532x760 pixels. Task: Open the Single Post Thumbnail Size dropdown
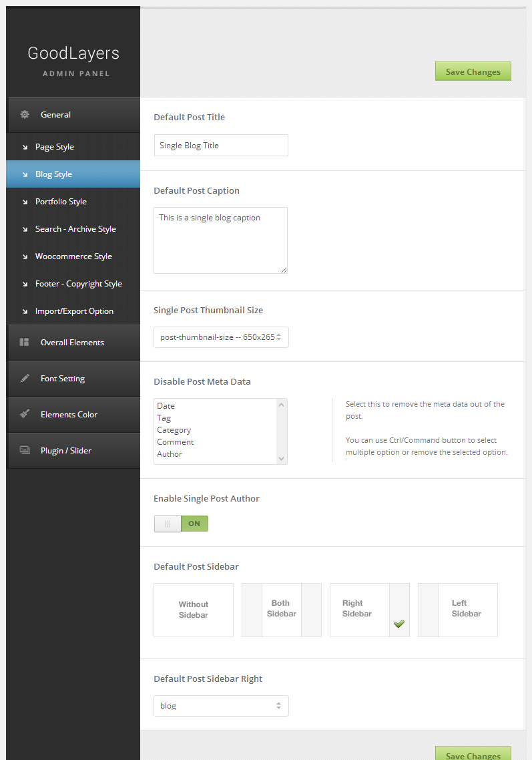point(221,337)
